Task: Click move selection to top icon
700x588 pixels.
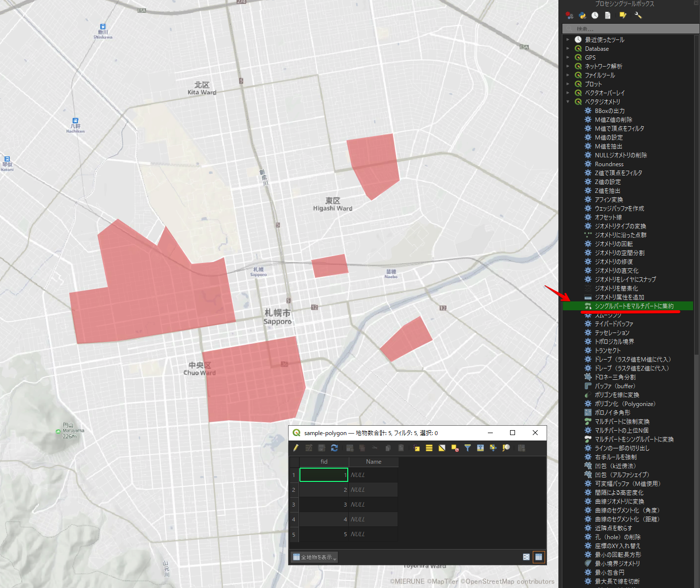Action: (x=480, y=448)
